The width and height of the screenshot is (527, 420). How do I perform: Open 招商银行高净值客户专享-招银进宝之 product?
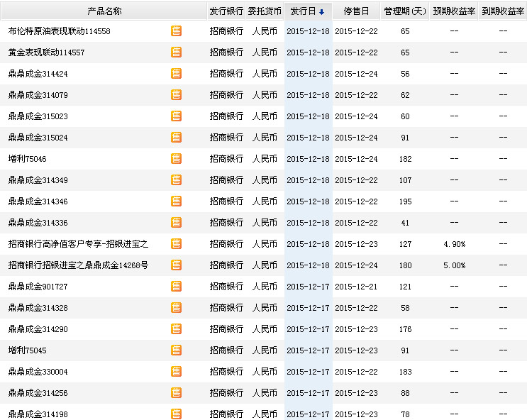click(x=78, y=244)
